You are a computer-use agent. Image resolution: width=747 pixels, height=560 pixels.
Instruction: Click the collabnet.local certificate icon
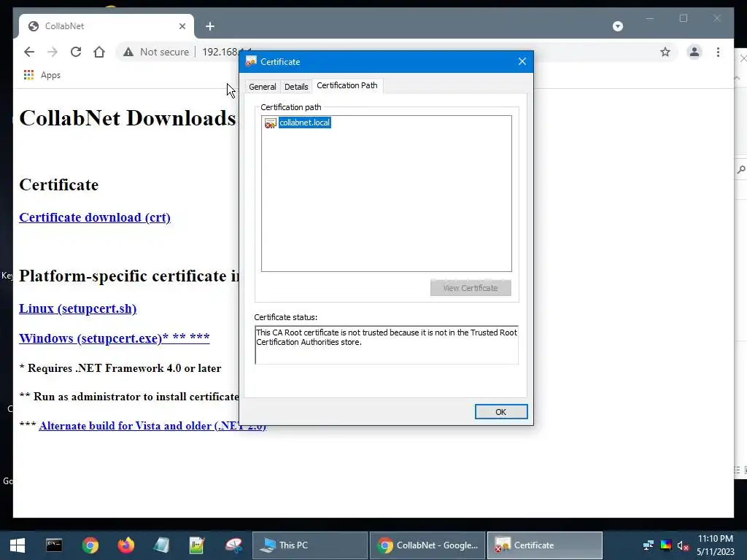(x=270, y=123)
